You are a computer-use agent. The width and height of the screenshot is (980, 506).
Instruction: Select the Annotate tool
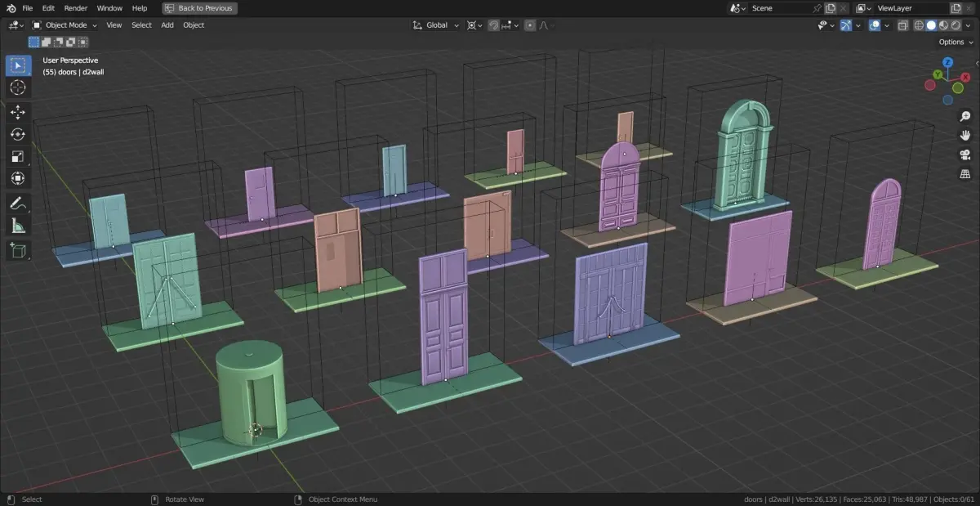[17, 204]
